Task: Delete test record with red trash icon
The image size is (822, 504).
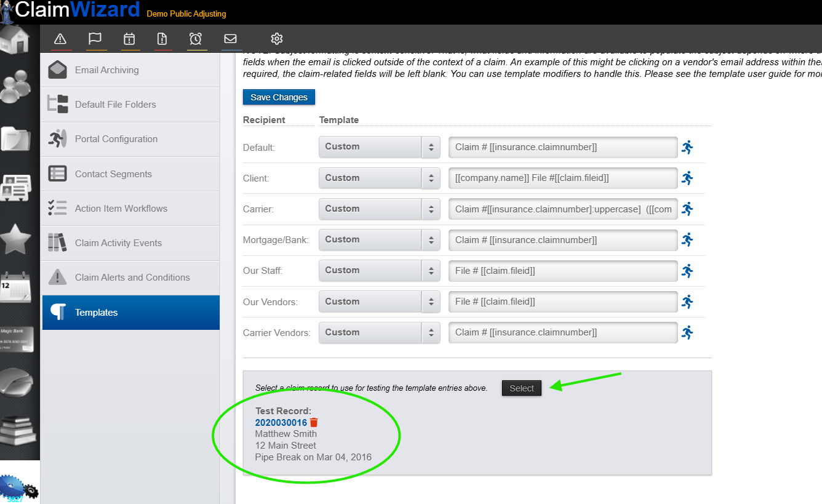Action: point(314,422)
